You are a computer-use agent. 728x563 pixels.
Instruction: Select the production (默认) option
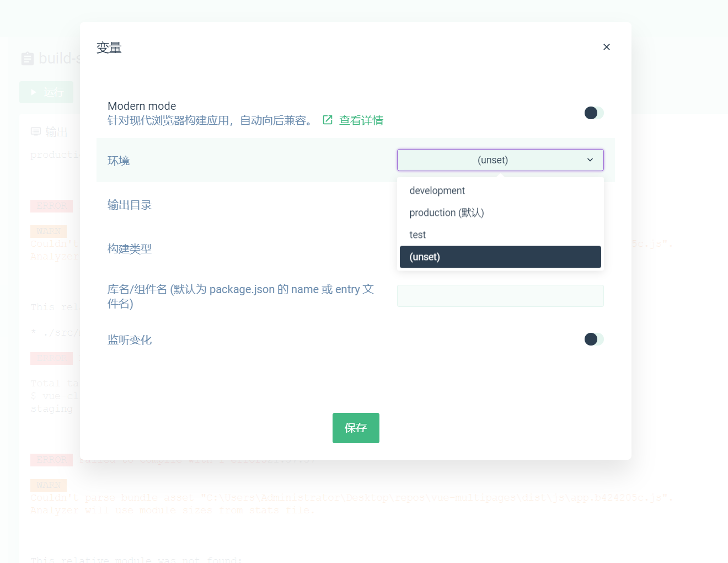point(447,213)
